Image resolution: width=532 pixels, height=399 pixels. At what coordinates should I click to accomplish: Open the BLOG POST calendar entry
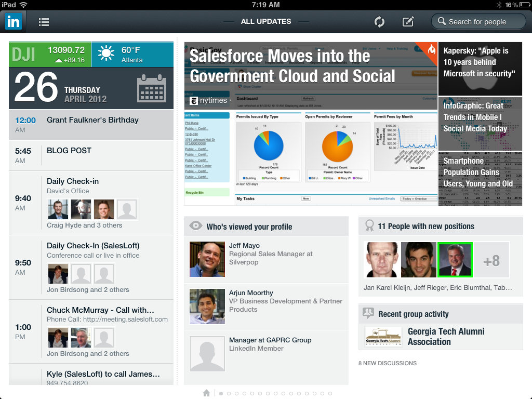click(x=91, y=155)
